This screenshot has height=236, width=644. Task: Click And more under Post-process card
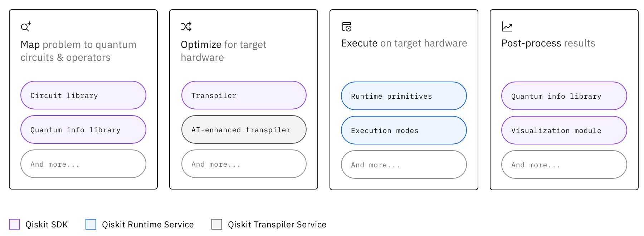(564, 164)
